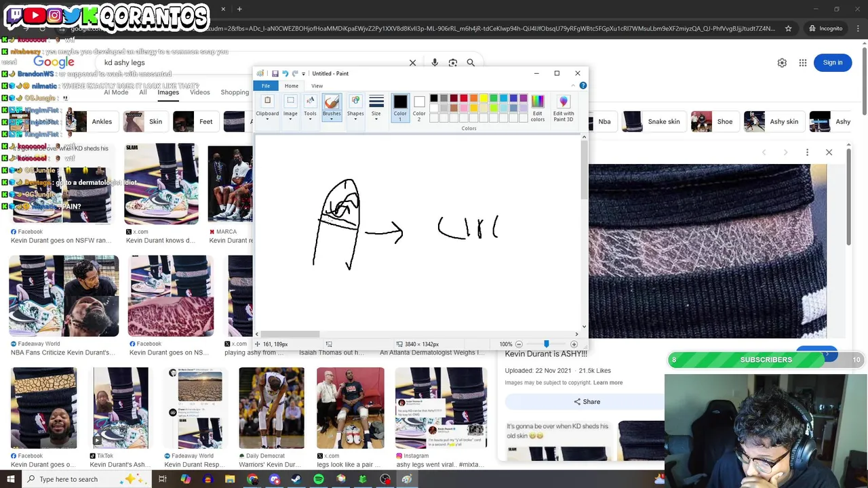Pick the yellow color swatch
This screenshot has height=488, width=868.
484,98
